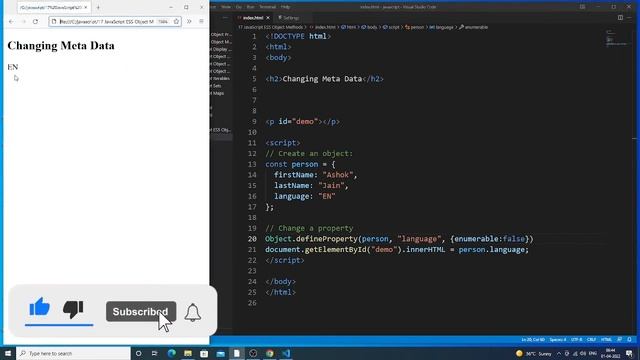Open Google Chrome from the taskbar
This screenshot has height=360, width=640.
point(270,353)
